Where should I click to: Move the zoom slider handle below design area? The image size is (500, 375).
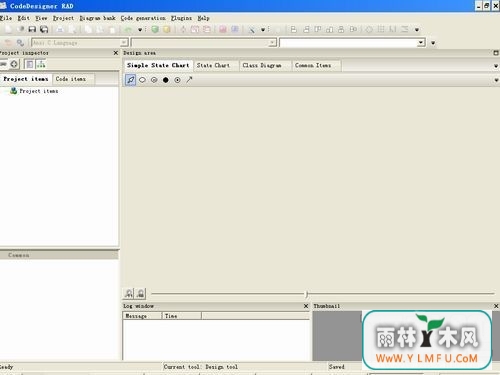coord(307,294)
